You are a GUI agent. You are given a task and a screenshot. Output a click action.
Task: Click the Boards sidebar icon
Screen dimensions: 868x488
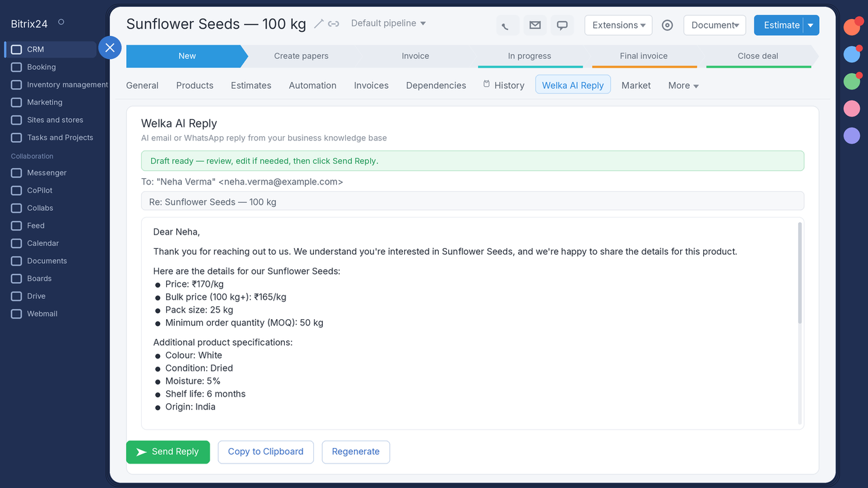pos(16,279)
